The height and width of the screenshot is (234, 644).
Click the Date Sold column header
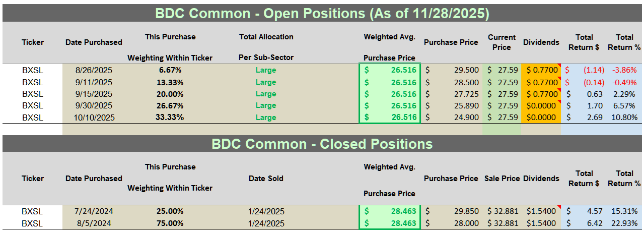coord(266,178)
